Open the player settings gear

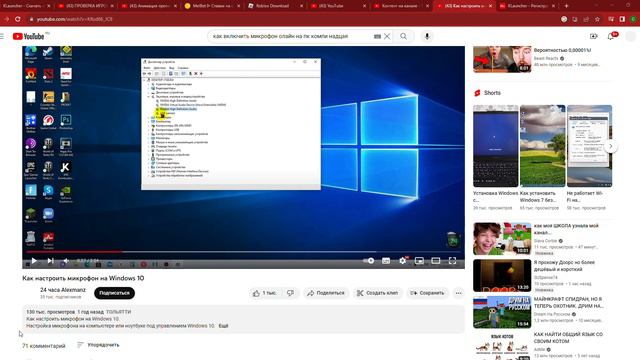point(402,260)
